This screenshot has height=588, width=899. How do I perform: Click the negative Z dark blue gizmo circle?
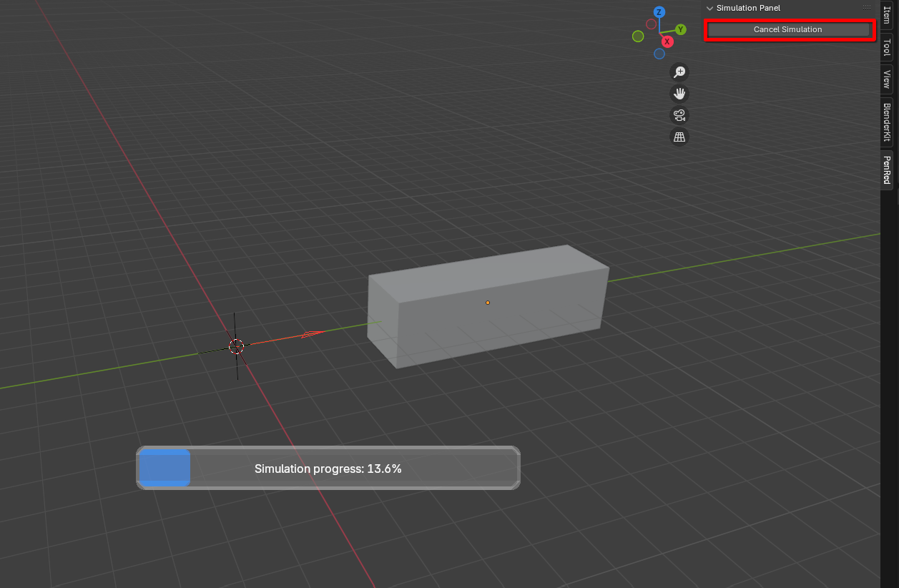(659, 54)
